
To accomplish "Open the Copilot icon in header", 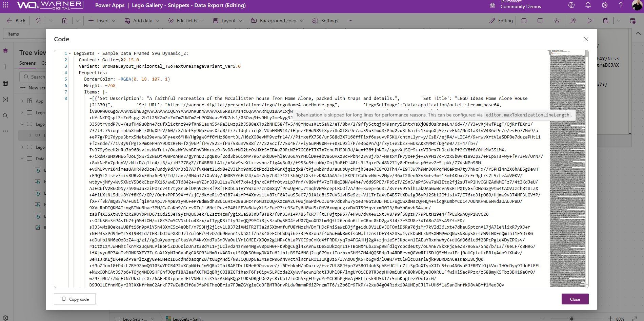I will point(571,5).
